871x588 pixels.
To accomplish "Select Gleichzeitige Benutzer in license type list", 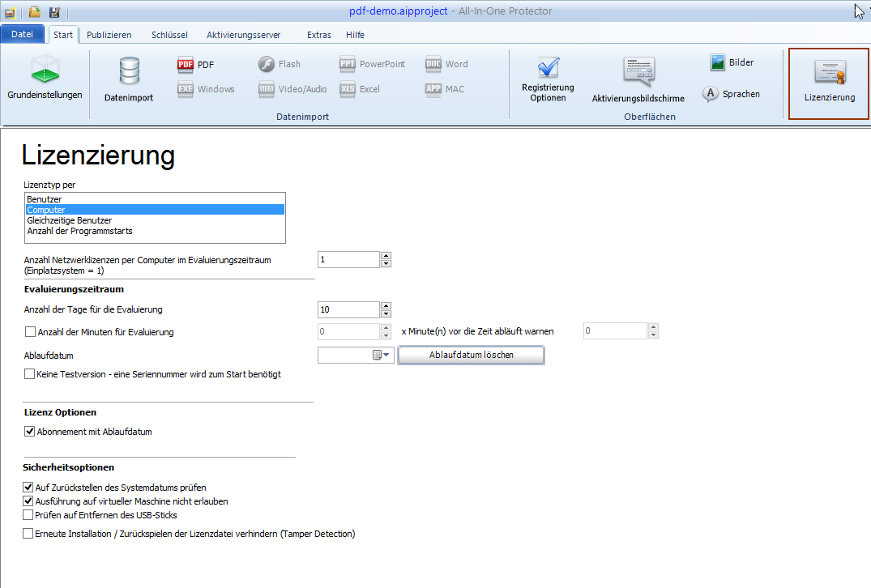I will 70,220.
